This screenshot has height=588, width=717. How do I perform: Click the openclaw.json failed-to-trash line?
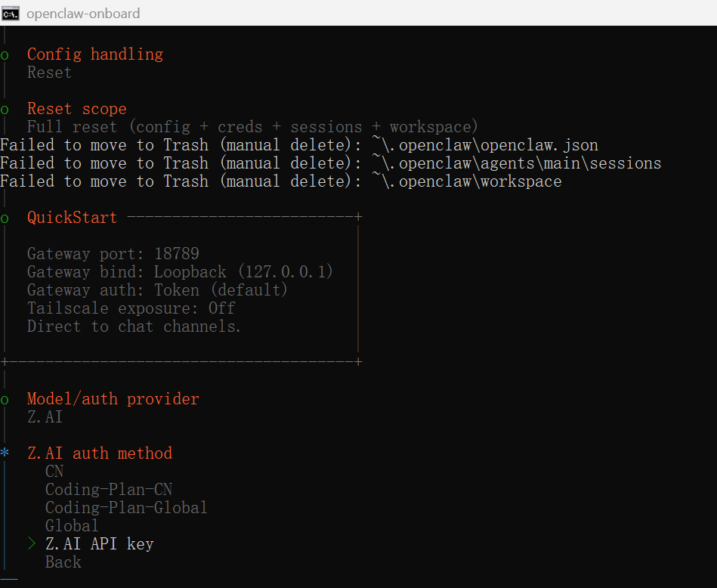click(299, 145)
